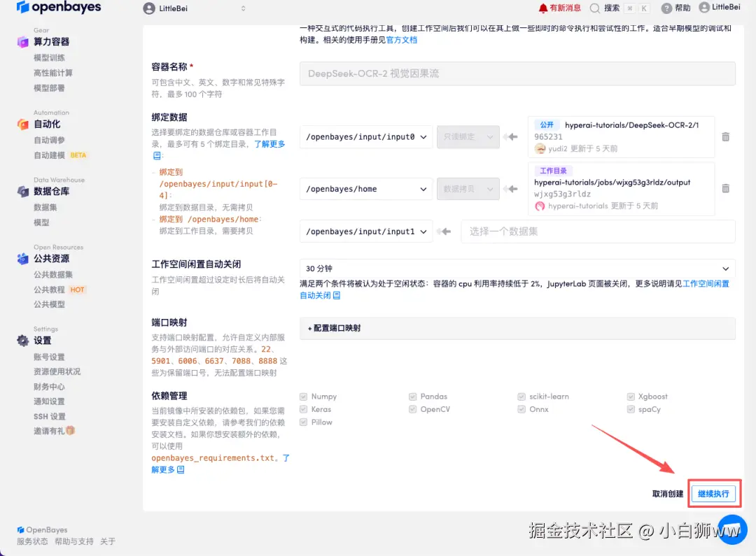Click the search magnifier icon
Screen dimensions: 756x556
tap(595, 8)
